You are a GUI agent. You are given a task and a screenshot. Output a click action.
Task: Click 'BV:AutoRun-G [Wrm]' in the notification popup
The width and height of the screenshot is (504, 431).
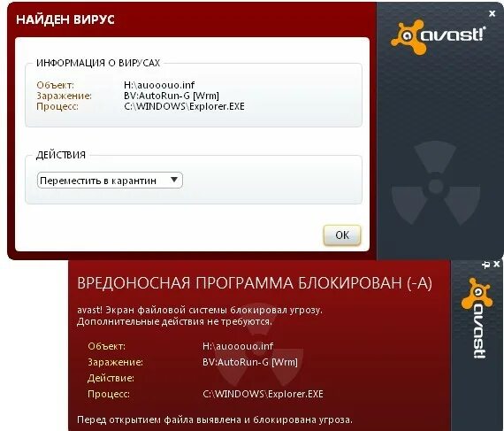coord(250,362)
